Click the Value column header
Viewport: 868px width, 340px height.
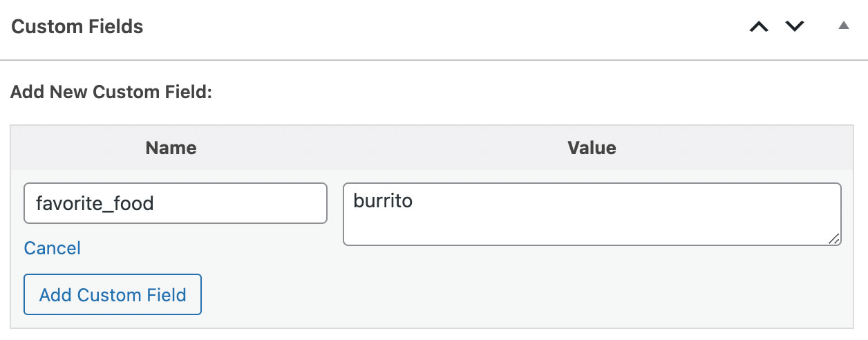pos(592,148)
